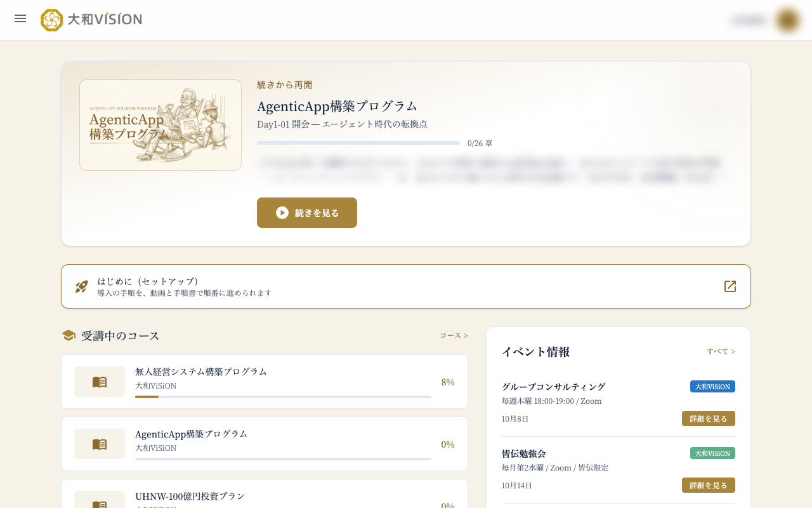The image size is (812, 508).
Task: Click green 大和ViSiON tag on 皆伝勉強会
Action: pyautogui.click(x=712, y=453)
